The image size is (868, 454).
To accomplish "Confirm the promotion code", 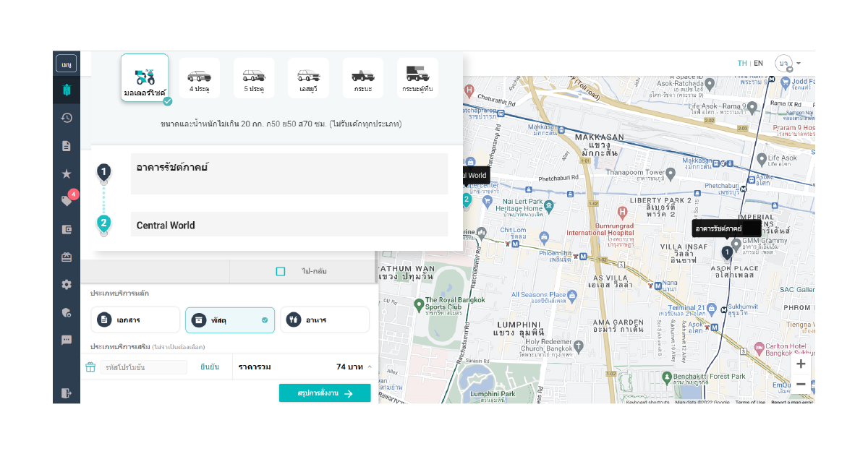I will [x=210, y=367].
